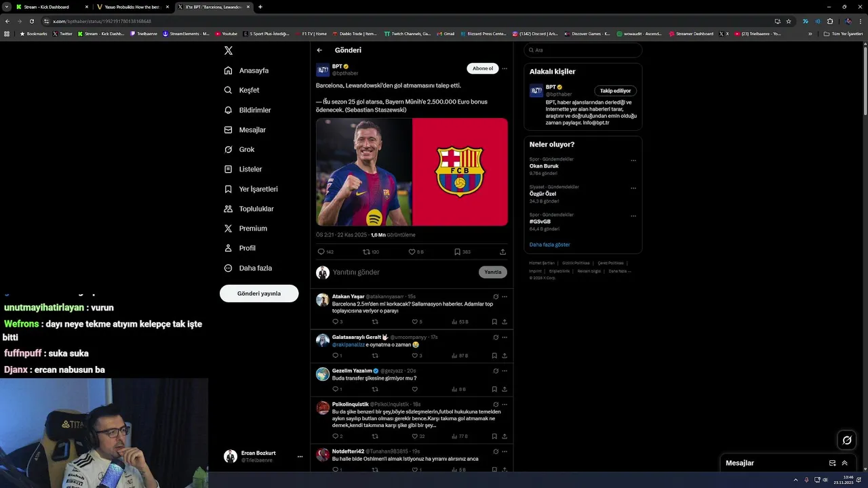This screenshot has width=868, height=488.
Task: Repost Psikolinquistik's reply
Action: click(375, 436)
